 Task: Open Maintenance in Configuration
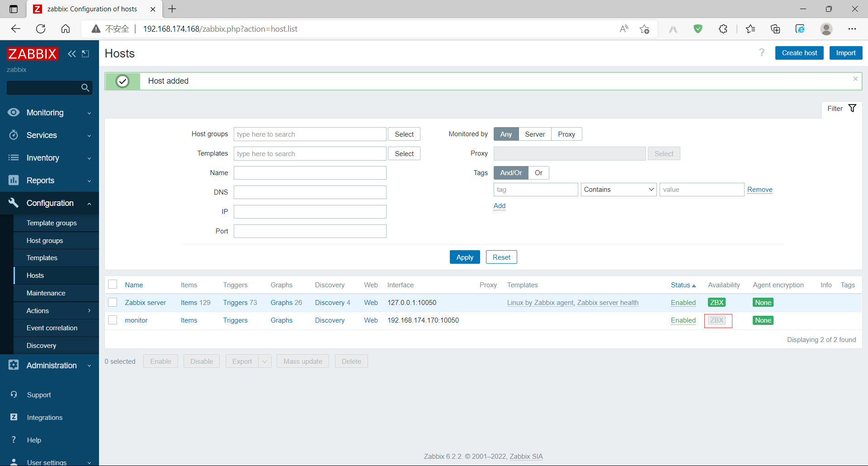[x=57, y=293]
